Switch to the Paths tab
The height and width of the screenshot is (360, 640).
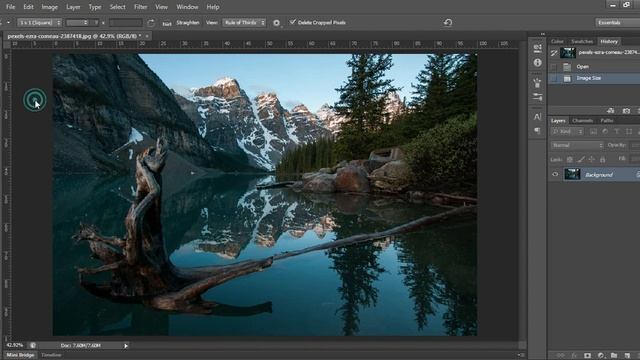[x=607, y=120]
